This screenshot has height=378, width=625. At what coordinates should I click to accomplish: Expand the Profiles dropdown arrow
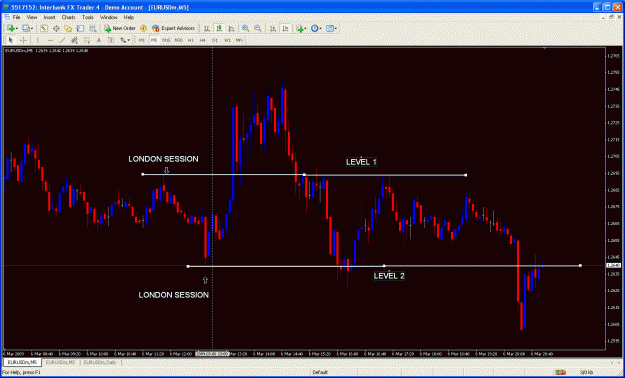(x=32, y=28)
